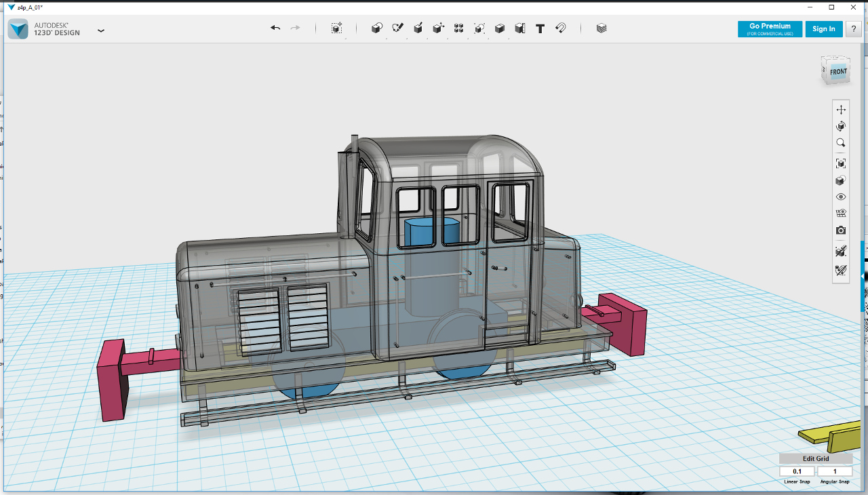Click the blue panel collapse arrow on right edge
Screen dimensions: 868x495
863,276
